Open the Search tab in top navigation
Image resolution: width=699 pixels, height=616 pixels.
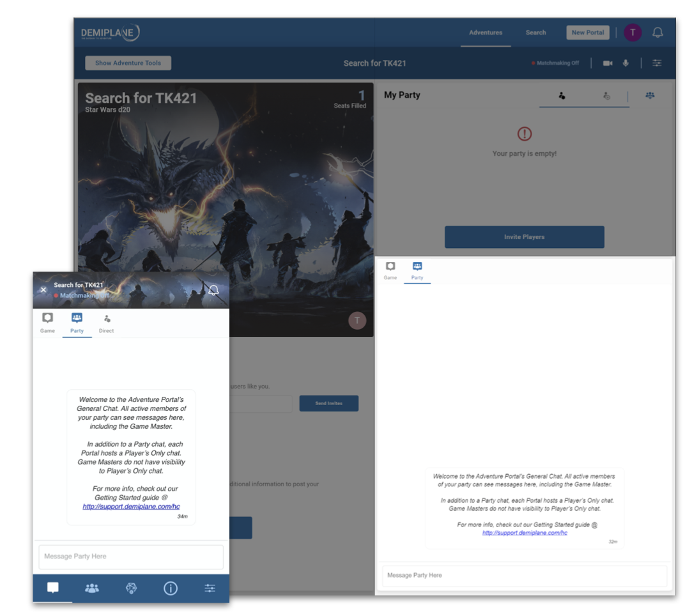(536, 33)
